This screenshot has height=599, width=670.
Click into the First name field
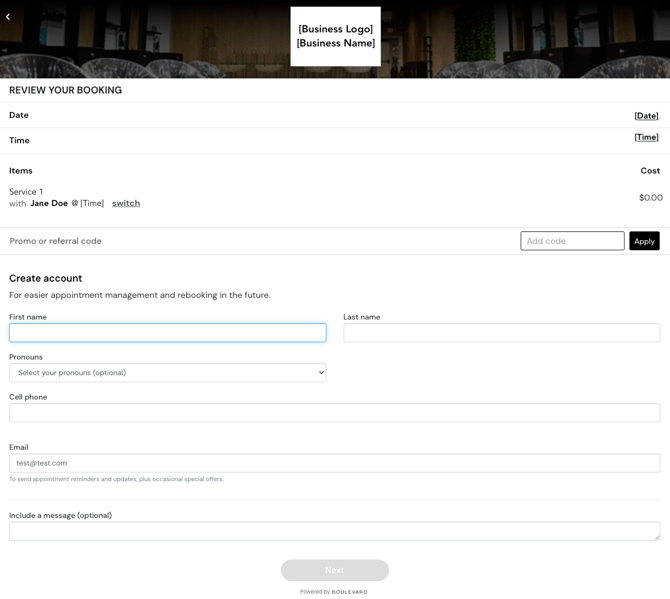(x=168, y=333)
